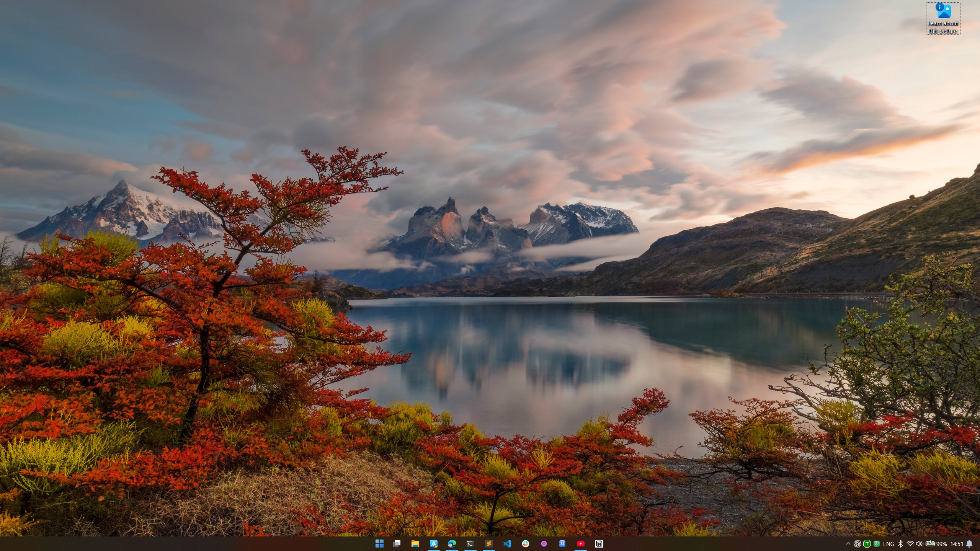Screen dimensions: 980x551
Task: Open Microsoft Edge from the taskbar
Action: point(452,544)
